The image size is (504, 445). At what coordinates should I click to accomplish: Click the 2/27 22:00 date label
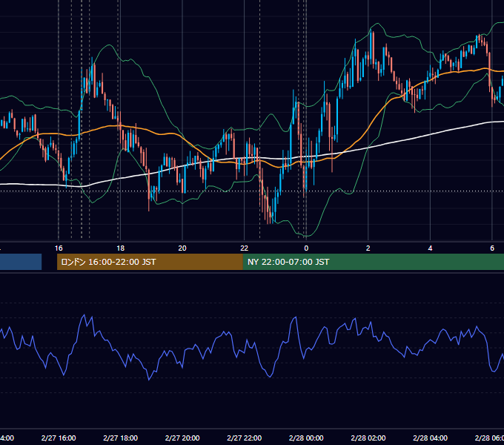245,438
